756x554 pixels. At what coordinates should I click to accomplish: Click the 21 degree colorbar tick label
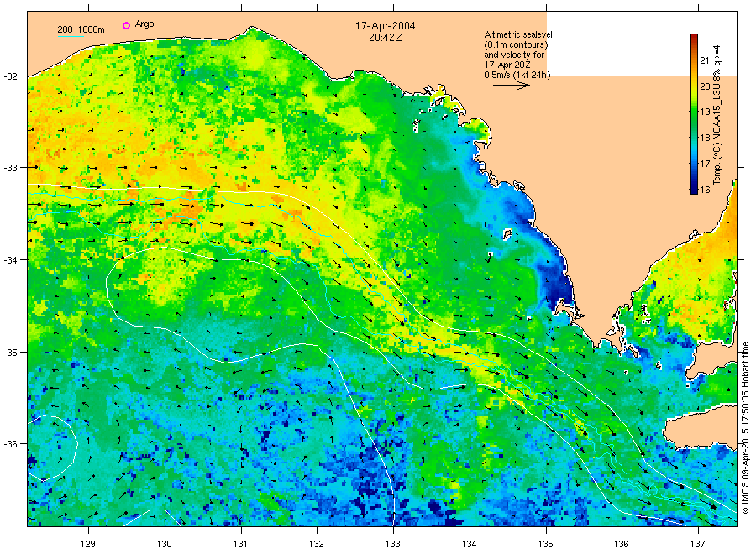tap(705, 60)
